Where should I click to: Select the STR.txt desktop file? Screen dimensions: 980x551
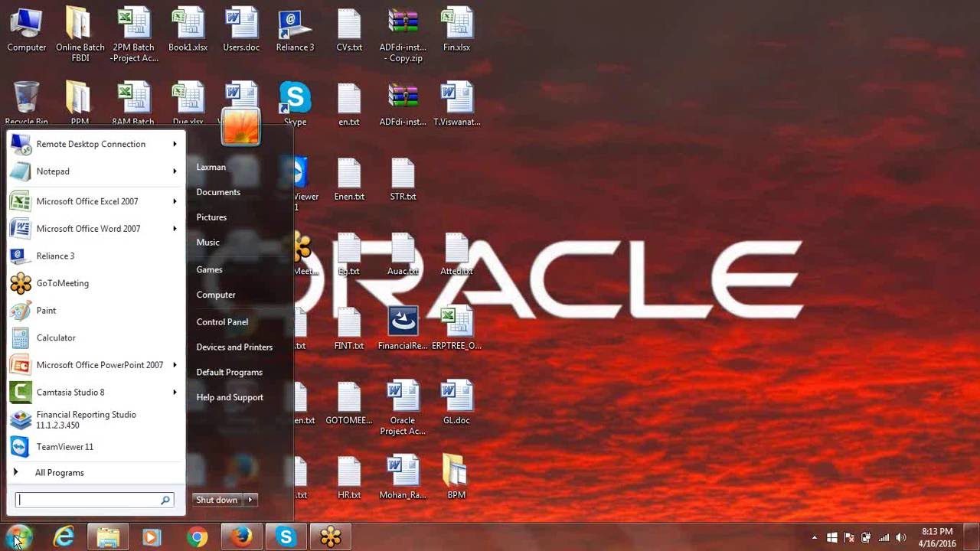(x=403, y=180)
